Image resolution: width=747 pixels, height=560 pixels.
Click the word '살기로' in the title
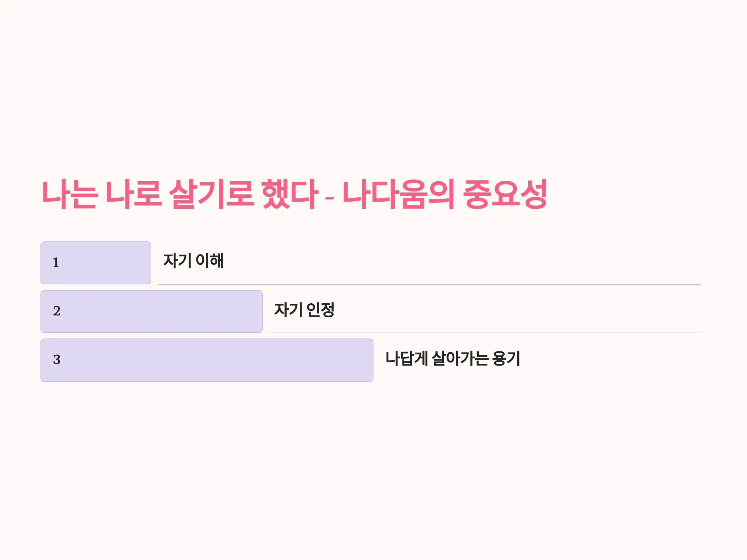[x=211, y=194]
